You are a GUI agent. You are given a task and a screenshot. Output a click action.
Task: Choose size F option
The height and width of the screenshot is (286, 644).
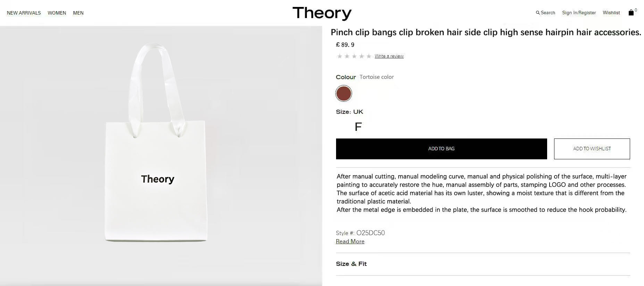pyautogui.click(x=358, y=127)
